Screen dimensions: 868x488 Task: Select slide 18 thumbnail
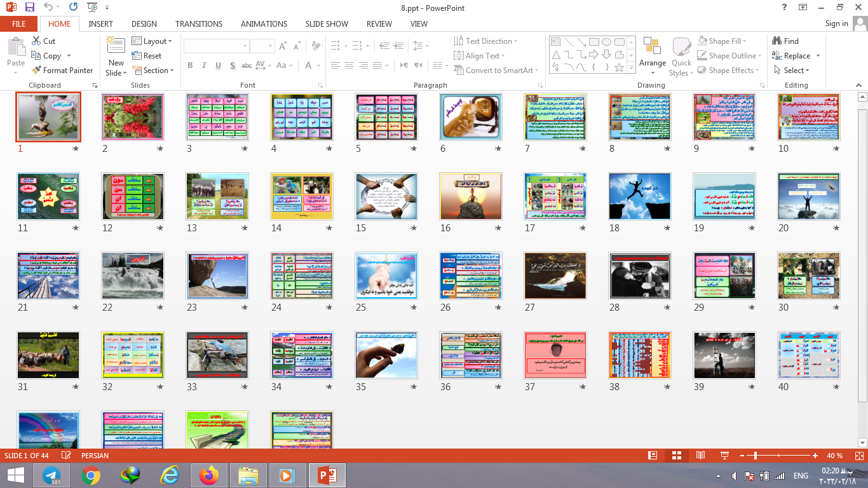(x=639, y=196)
